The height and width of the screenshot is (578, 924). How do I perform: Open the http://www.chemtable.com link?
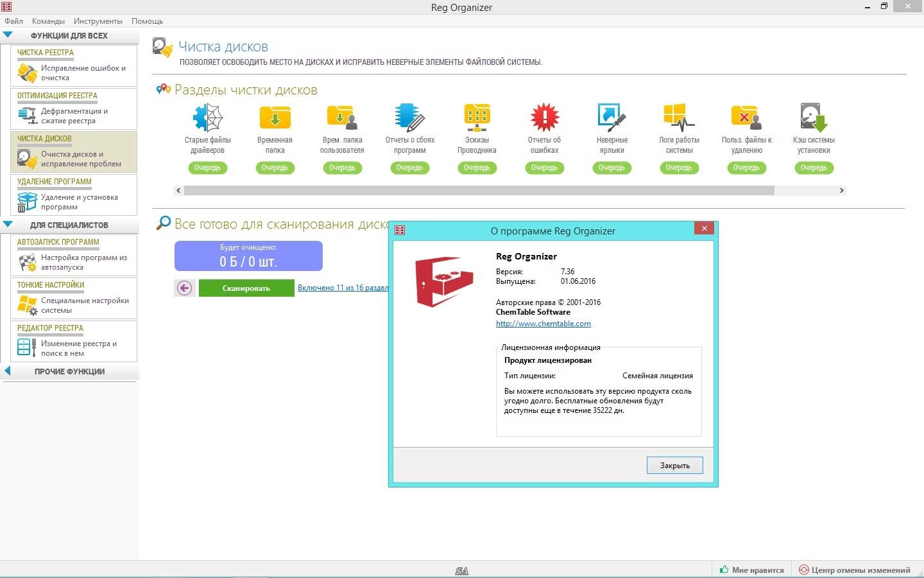(543, 324)
